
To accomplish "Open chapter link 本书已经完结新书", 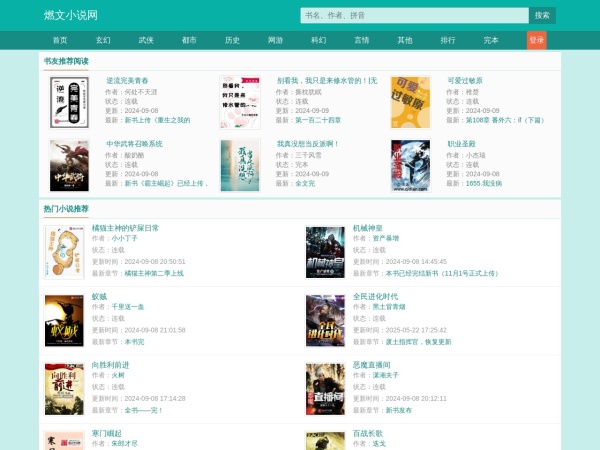I will pos(442,273).
